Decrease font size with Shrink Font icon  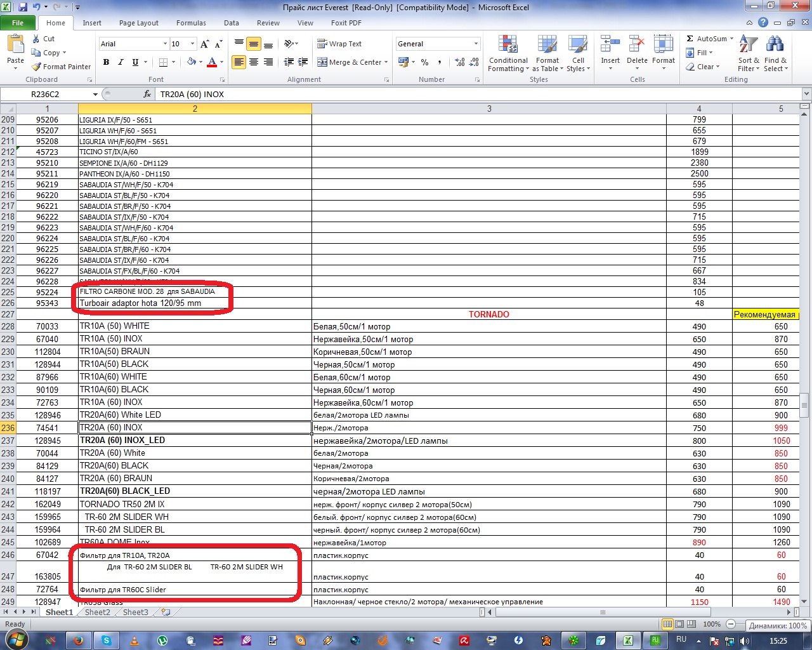[218, 44]
